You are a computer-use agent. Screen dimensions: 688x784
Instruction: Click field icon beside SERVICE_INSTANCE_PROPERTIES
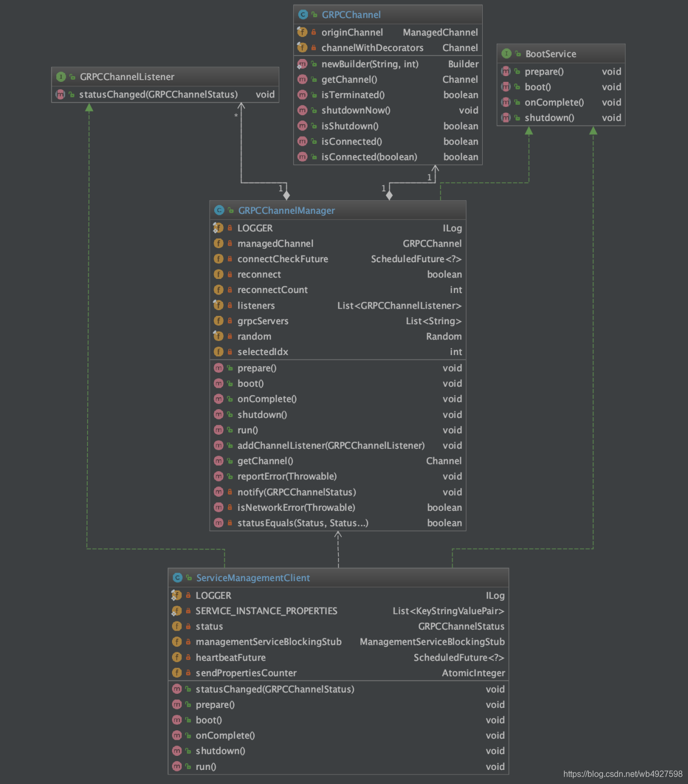point(177,611)
